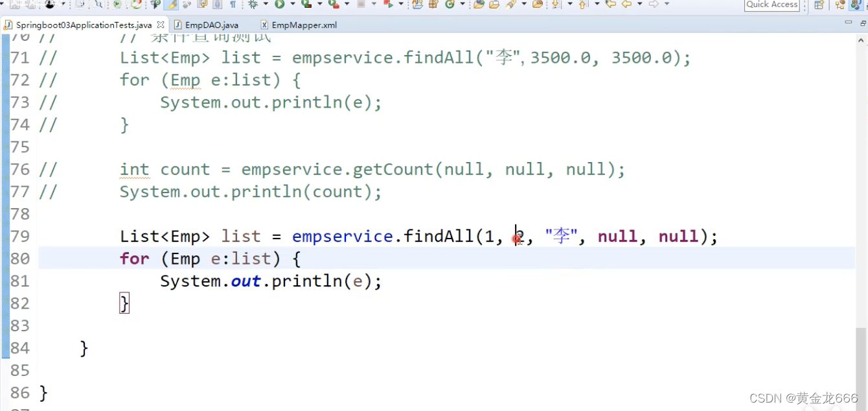
Task: Click first 'null' argument on line 79
Action: click(x=617, y=236)
